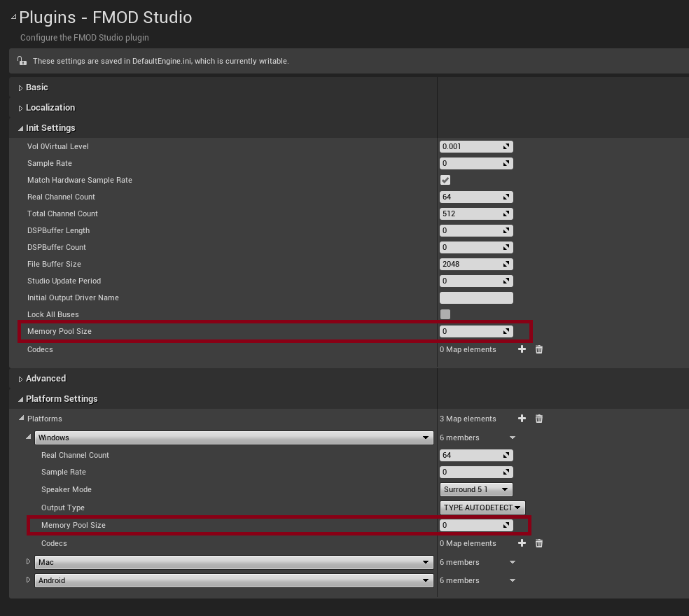The image size is (689, 616).
Task: Enable Lock All Buses
Action: [445, 314]
